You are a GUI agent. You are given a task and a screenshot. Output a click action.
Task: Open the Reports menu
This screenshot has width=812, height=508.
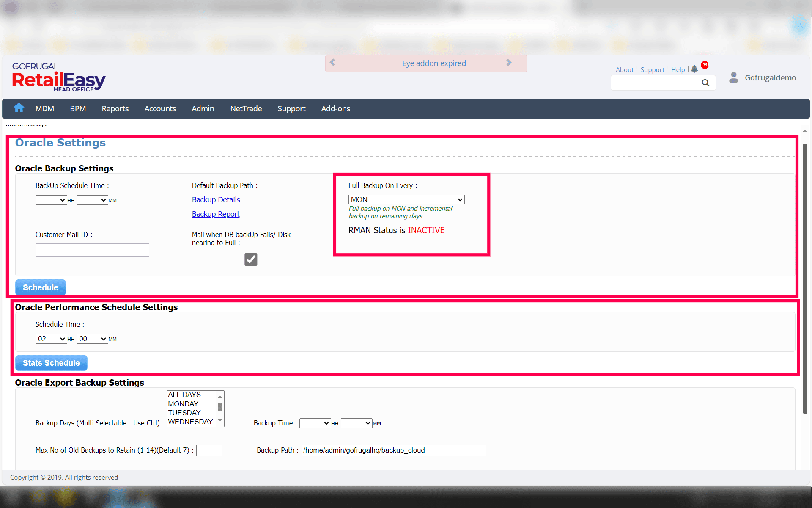[x=115, y=109]
